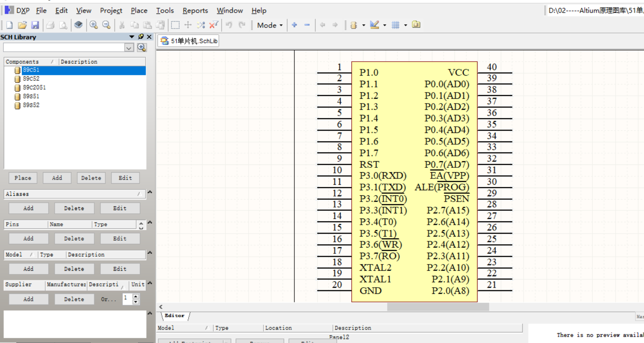Expand the dropdown next to IEEE symbols icon
The image size is (644, 343).
[x=364, y=25]
